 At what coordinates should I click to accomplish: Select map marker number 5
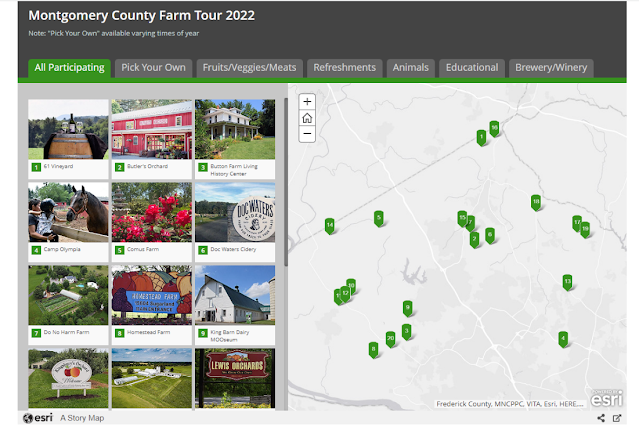point(379,218)
